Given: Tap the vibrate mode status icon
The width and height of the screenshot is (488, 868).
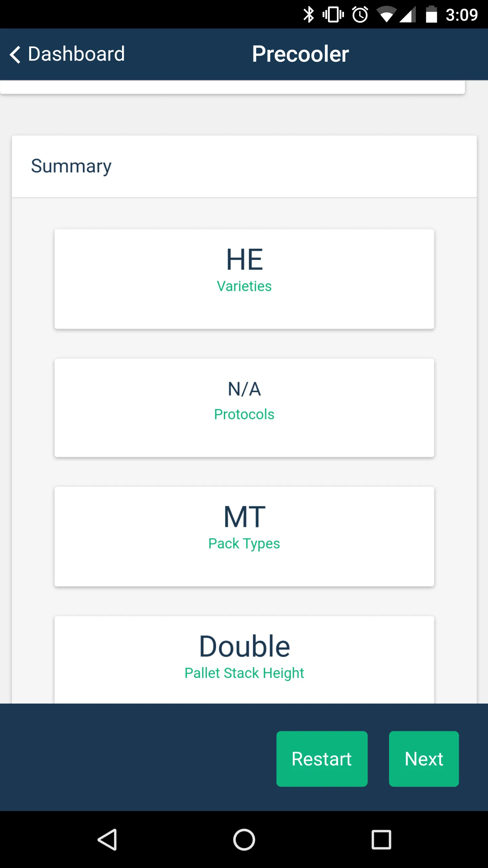Looking at the screenshot, I should coord(333,15).
